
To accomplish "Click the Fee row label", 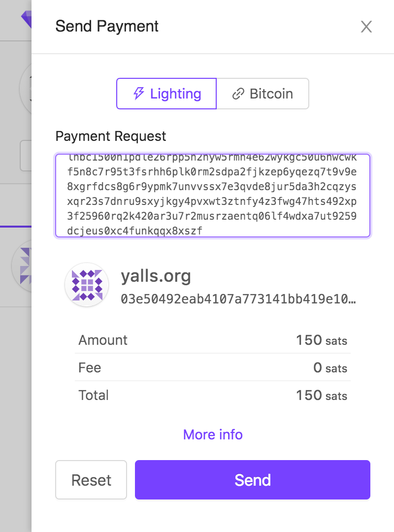I will 90,368.
